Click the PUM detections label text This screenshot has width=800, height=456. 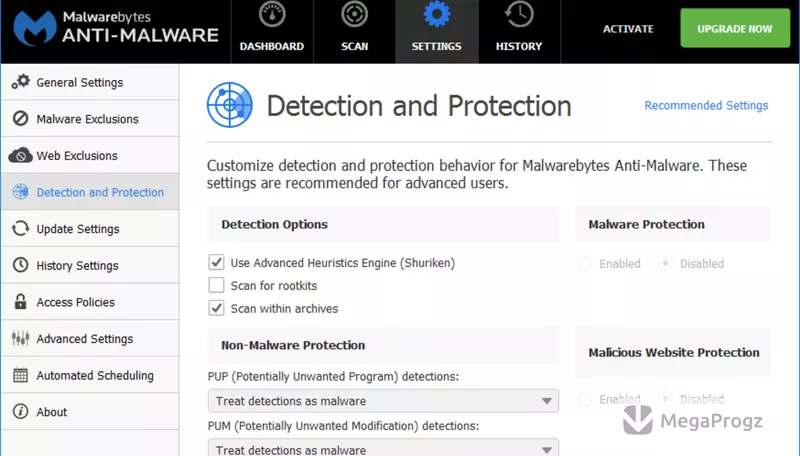(343, 426)
